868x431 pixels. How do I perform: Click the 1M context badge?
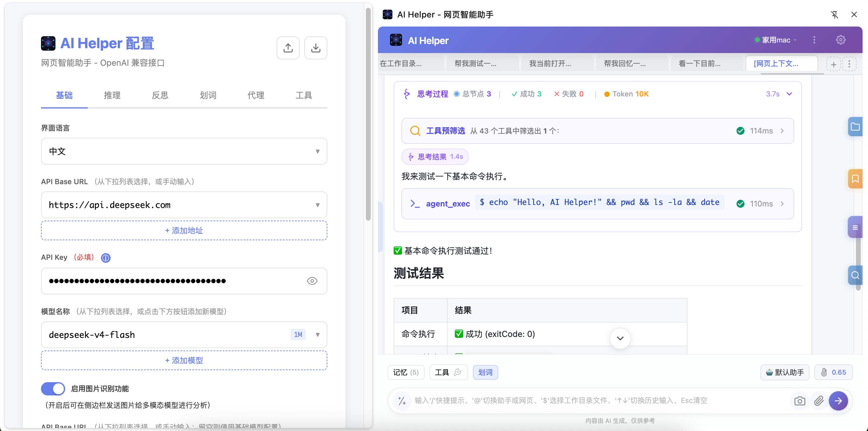tap(298, 335)
